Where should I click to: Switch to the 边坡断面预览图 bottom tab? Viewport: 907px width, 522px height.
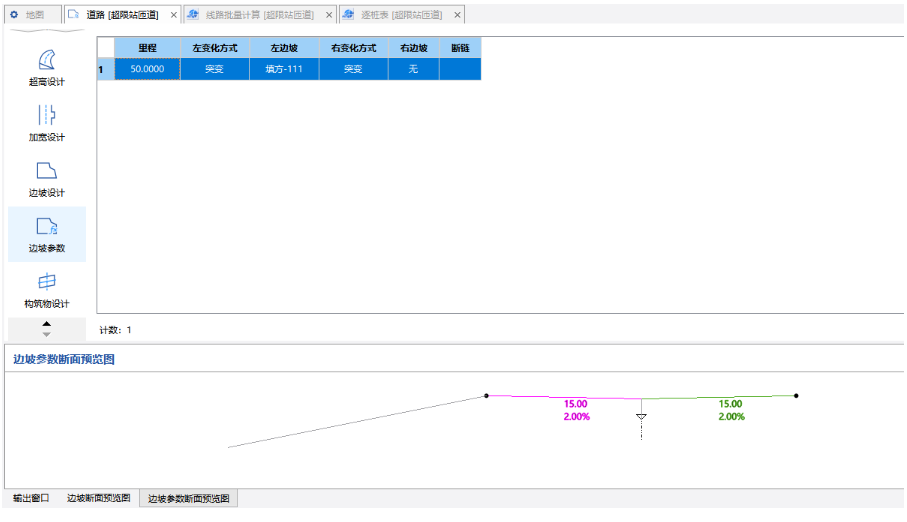click(x=98, y=498)
